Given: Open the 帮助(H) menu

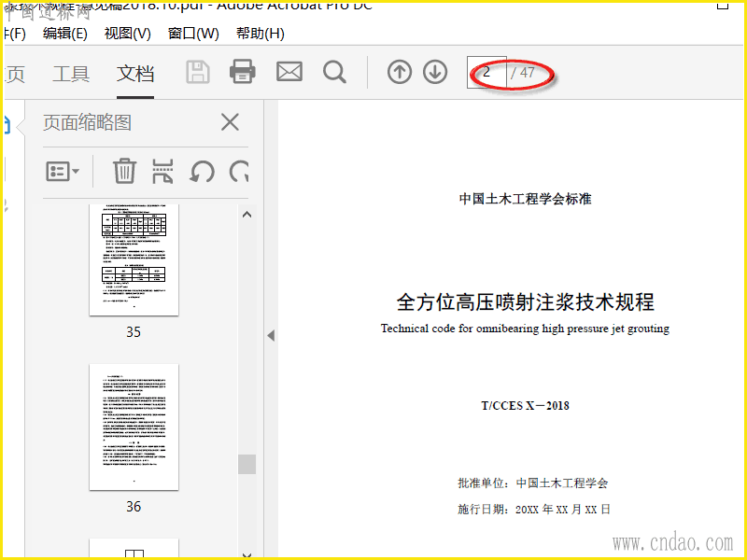Looking at the screenshot, I should (x=261, y=34).
